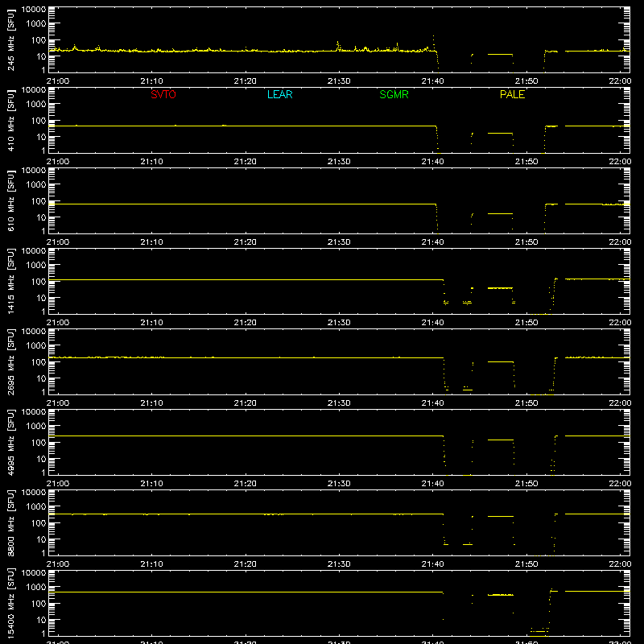The width and height of the screenshot is (644, 644).
Task: Click the 10000 y-tick of 245 MHz panel
Action: (x=34, y=10)
